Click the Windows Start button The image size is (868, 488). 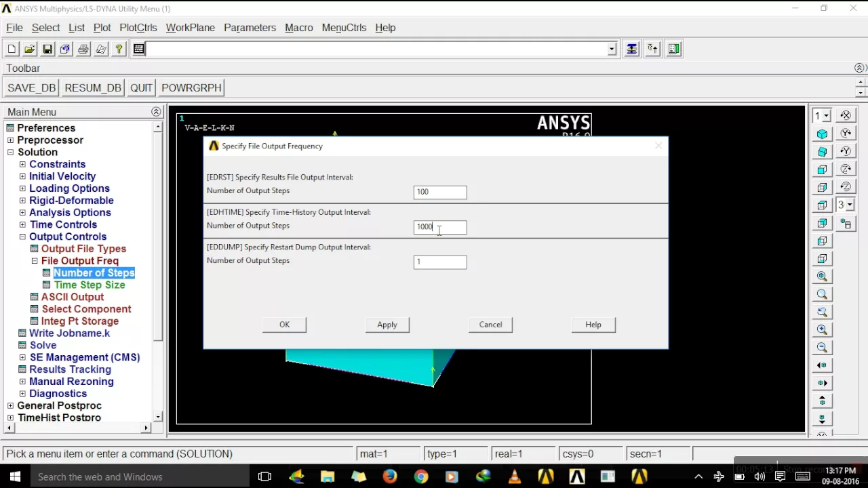point(15,476)
